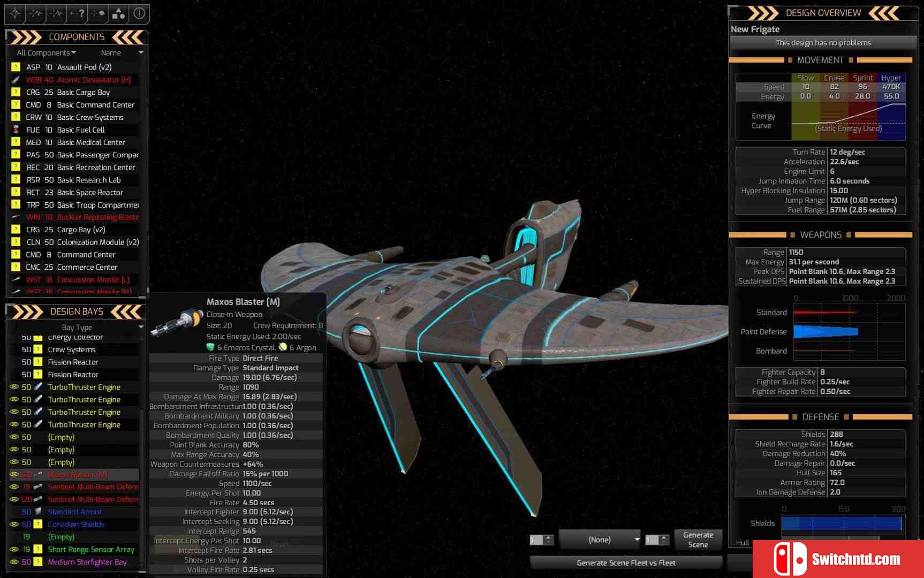
Task: Click the triangle-square-circle shapes icon
Action: 118,13
